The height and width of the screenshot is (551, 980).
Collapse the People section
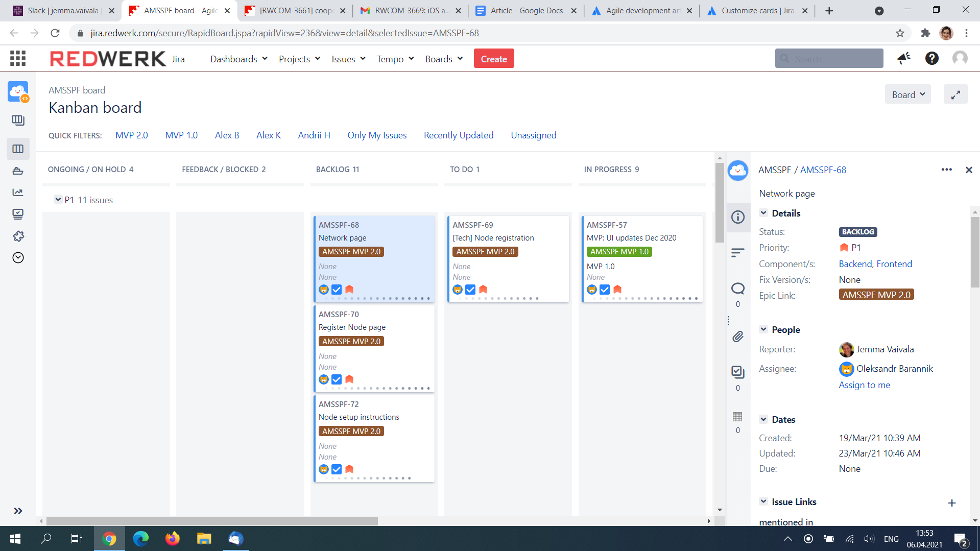763,329
